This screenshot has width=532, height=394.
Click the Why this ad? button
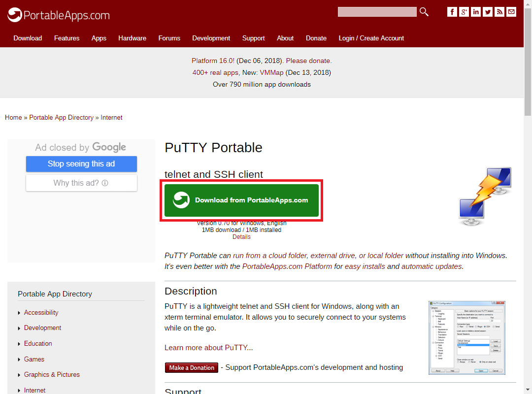point(81,183)
